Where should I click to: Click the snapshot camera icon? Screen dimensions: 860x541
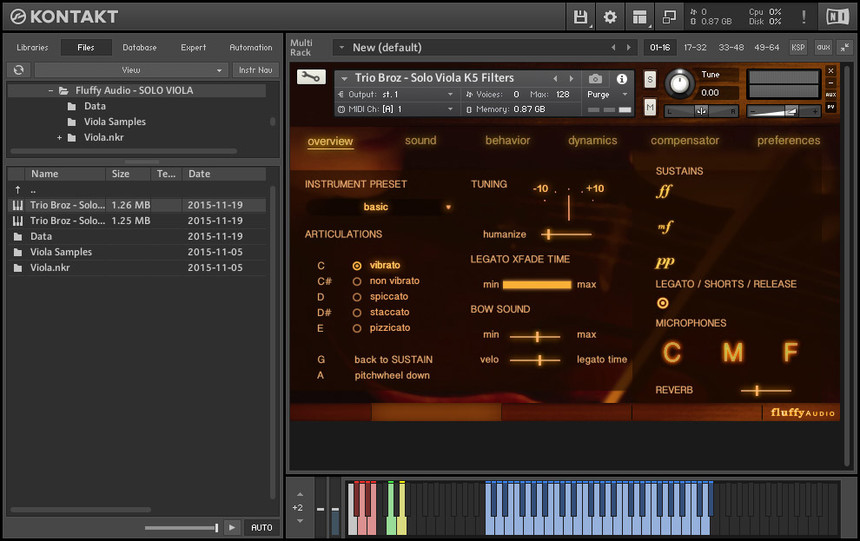[x=595, y=79]
